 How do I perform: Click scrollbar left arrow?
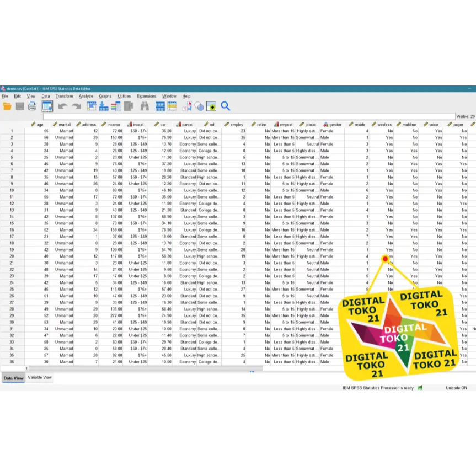pos(26,368)
